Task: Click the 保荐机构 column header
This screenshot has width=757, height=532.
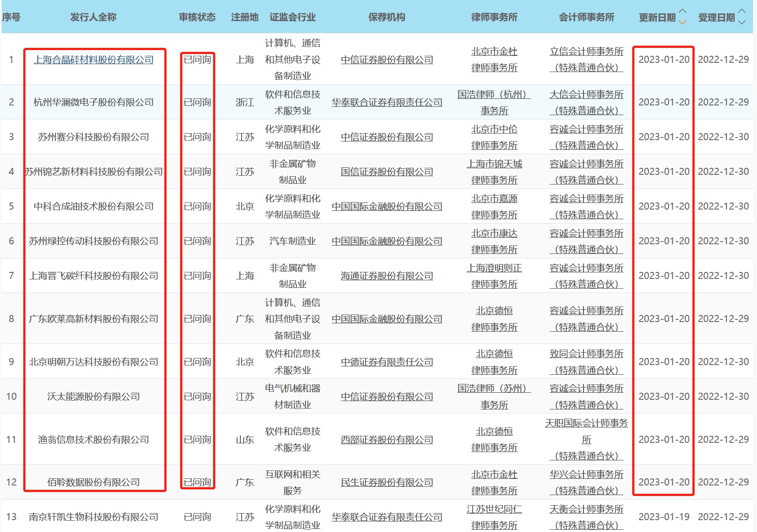Action: [x=387, y=17]
